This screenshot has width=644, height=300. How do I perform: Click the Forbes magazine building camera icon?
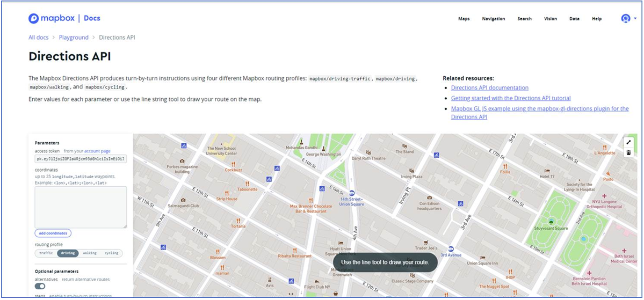tap(182, 161)
